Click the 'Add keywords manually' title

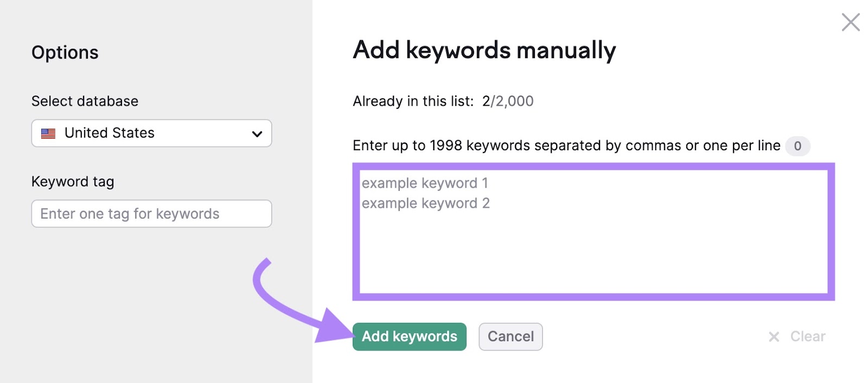484,50
